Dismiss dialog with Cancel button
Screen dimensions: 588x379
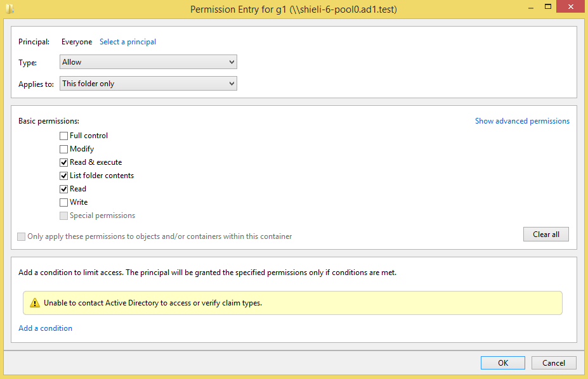coord(554,363)
